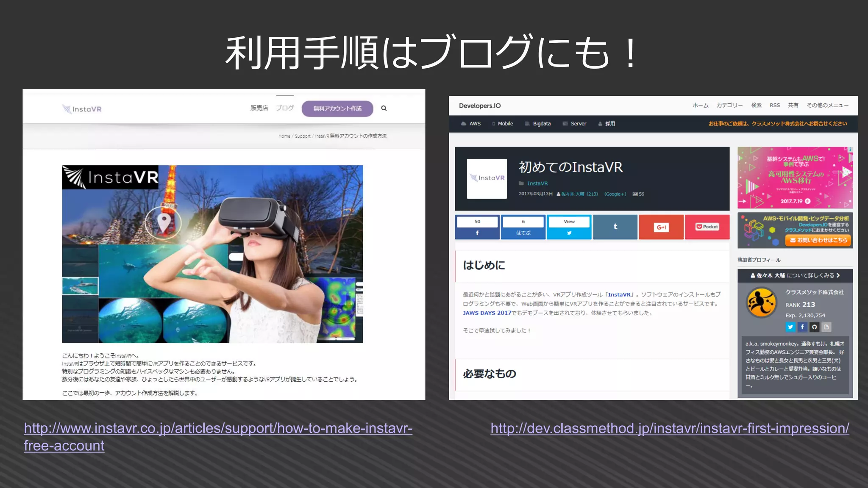Open the JAWS DAYS 2017 link
Image resolution: width=868 pixels, height=488 pixels.
click(x=487, y=313)
